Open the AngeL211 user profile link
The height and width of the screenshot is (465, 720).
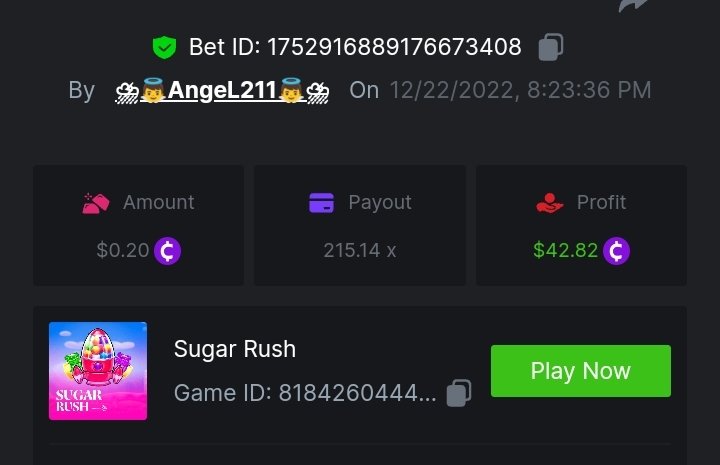[x=221, y=90]
